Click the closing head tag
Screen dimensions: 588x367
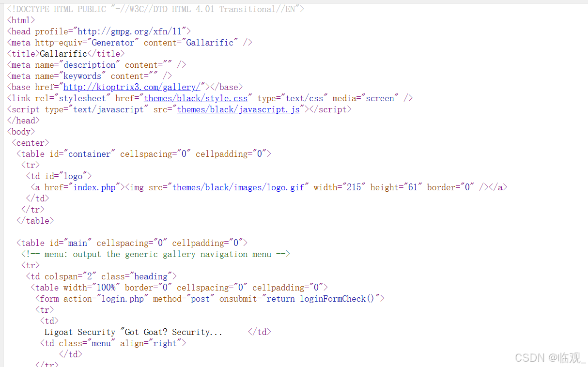(x=23, y=121)
